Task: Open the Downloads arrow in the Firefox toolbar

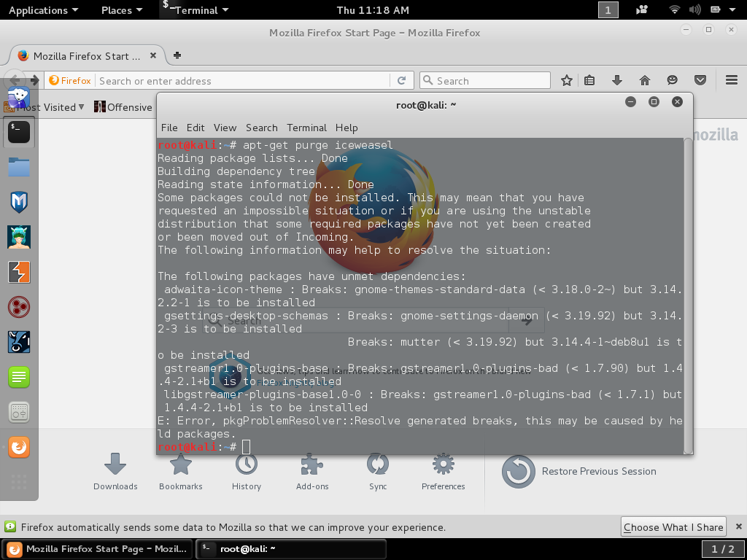Action: 617,80
